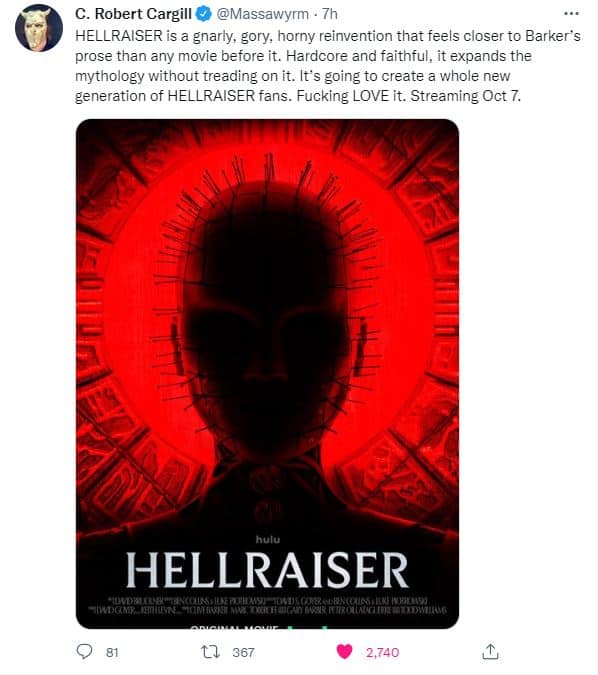598x675 pixels.
Task: Open the C. Robert Cargill display name
Action: (133, 14)
